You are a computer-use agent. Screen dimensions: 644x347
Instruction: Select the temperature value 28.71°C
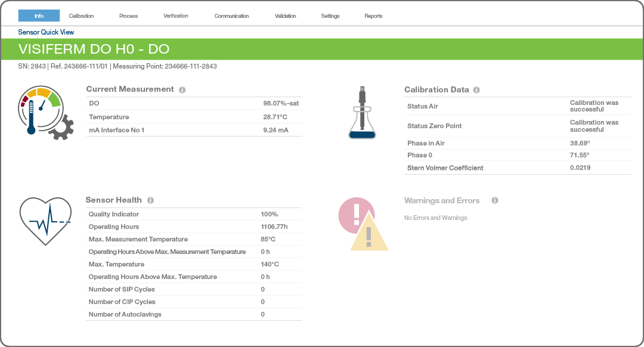point(275,117)
